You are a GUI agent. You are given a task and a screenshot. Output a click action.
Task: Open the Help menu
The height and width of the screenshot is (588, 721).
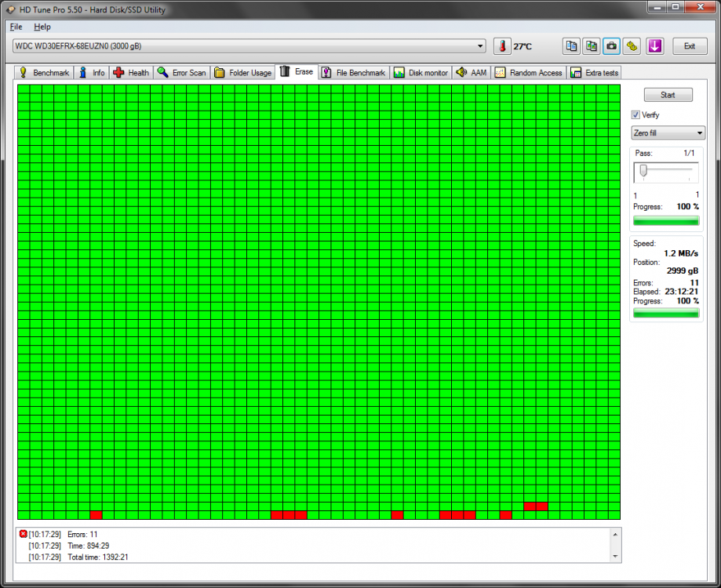click(x=42, y=27)
